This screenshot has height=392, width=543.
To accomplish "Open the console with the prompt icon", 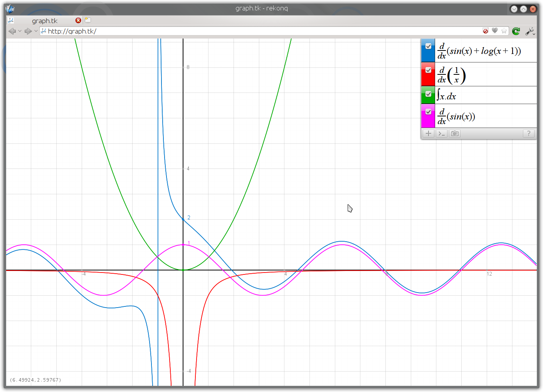I will 442,133.
